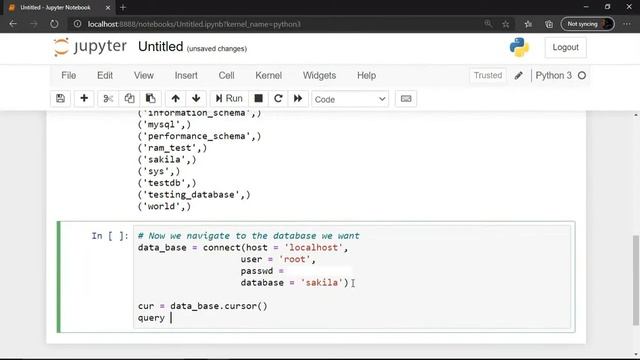Restart the kernel icon
640x360 pixels.
click(278, 99)
